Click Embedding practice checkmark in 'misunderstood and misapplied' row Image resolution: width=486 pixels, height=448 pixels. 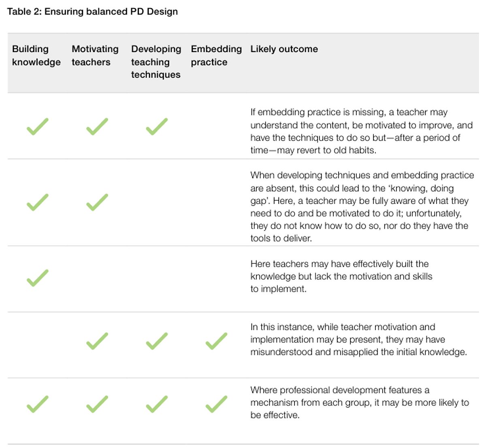pos(216,341)
